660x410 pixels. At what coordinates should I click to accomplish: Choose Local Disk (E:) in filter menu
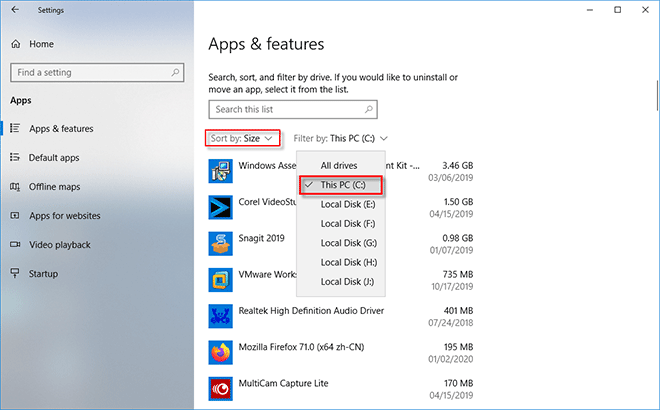tap(341, 204)
